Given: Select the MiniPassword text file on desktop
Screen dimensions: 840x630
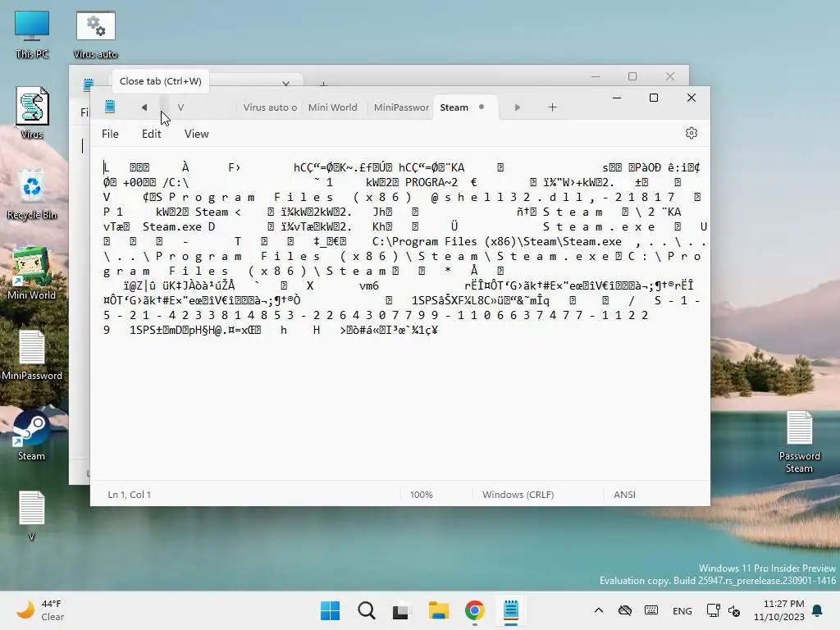Looking at the screenshot, I should click(x=32, y=354).
